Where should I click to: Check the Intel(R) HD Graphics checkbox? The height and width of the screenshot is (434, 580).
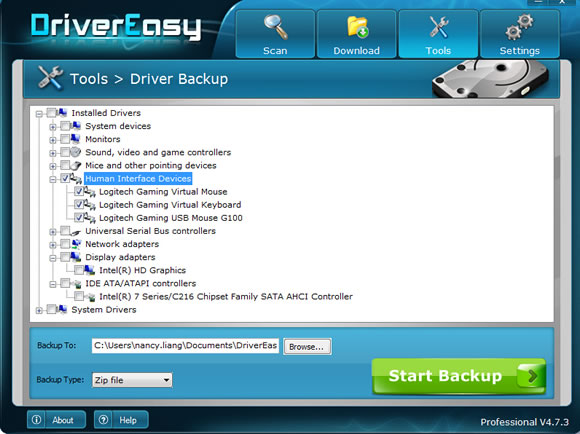click(x=79, y=270)
